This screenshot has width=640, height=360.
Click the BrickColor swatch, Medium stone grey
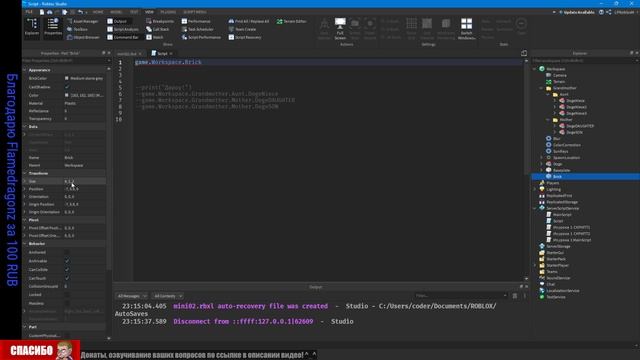tap(67, 78)
